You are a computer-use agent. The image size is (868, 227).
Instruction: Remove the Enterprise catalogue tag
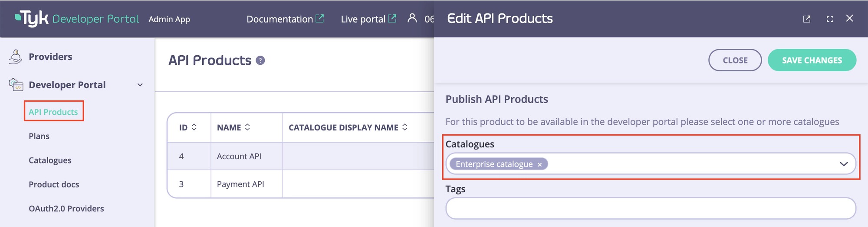[x=539, y=164]
